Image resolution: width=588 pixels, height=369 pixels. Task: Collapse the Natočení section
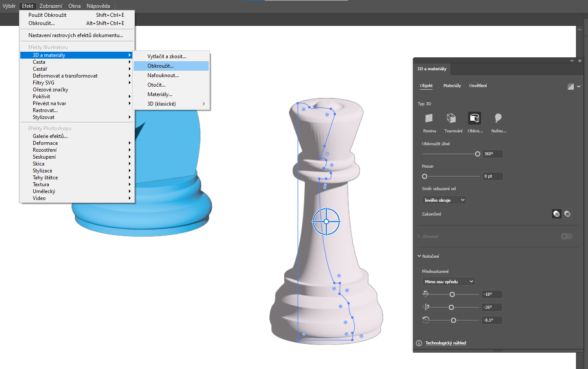tap(419, 256)
